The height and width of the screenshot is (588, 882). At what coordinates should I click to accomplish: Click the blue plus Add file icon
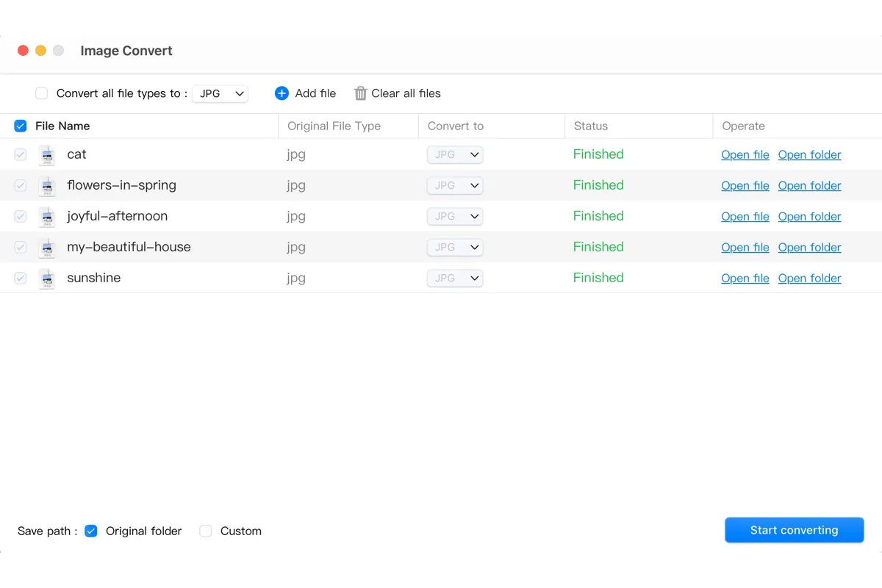[282, 93]
